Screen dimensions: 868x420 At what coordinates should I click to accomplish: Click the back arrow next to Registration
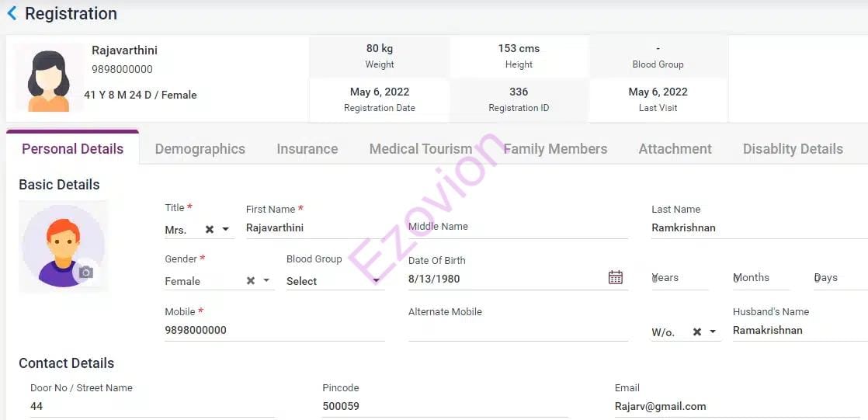point(12,13)
